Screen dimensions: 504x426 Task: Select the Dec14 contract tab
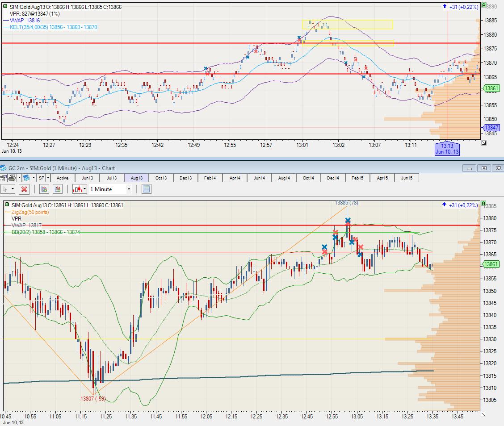[333, 178]
